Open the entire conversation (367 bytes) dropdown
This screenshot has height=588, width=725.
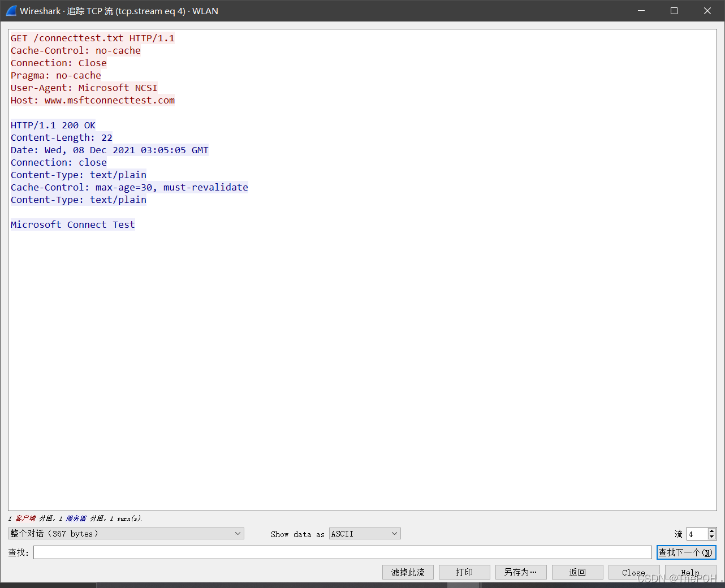[x=126, y=533]
